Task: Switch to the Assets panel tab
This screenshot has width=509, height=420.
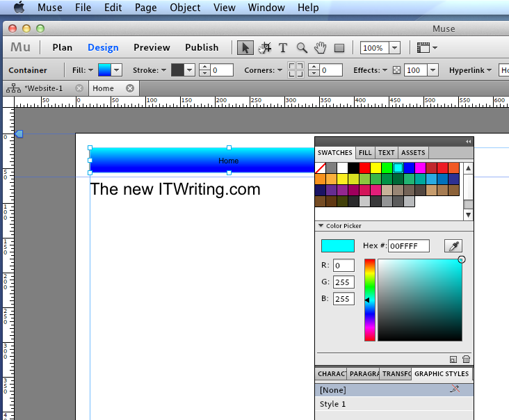Action: [x=413, y=152]
